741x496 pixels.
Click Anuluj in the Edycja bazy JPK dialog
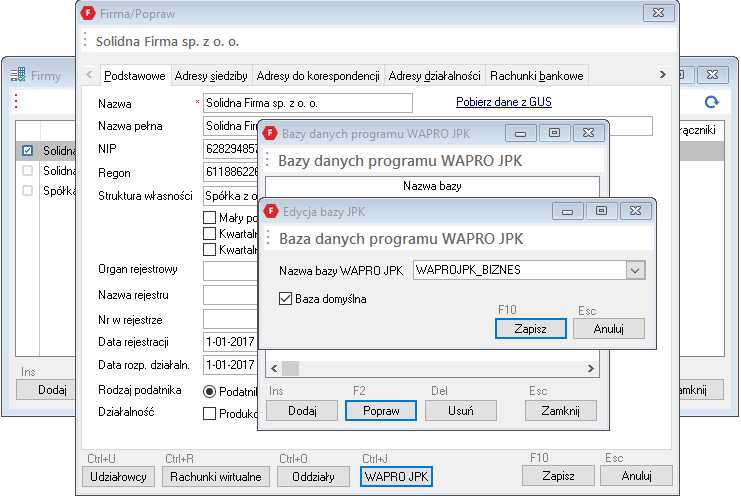click(609, 328)
